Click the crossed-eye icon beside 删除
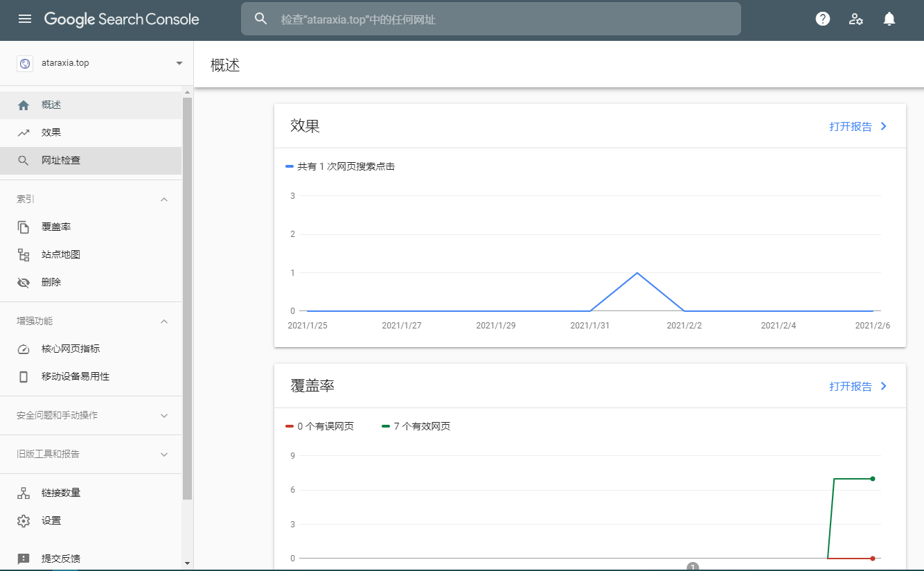924x571 pixels. (x=24, y=283)
